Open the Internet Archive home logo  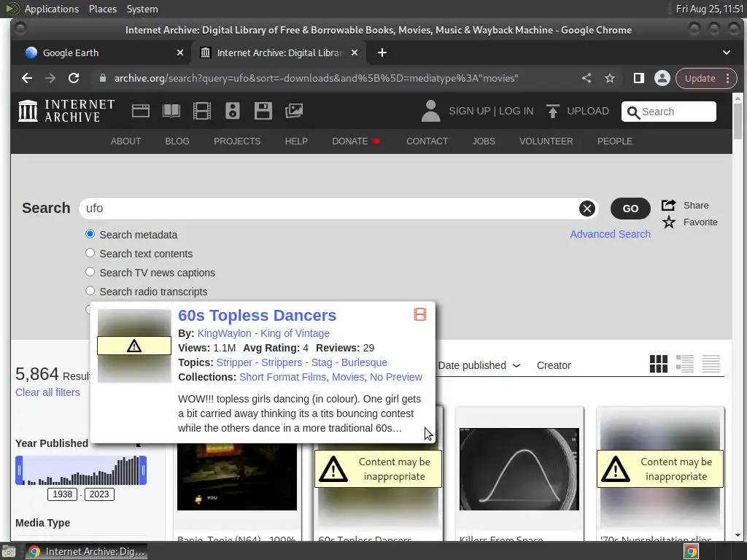coord(66,111)
